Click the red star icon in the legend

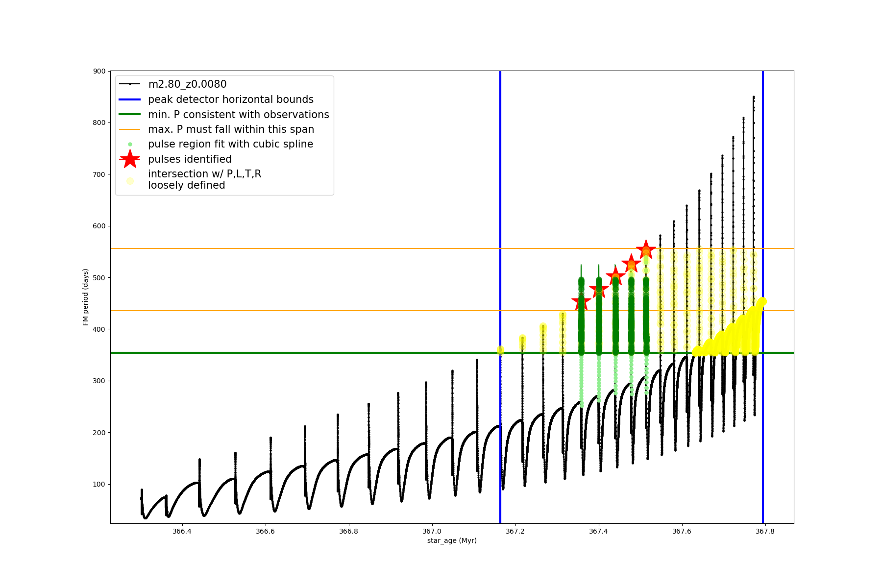click(130, 159)
